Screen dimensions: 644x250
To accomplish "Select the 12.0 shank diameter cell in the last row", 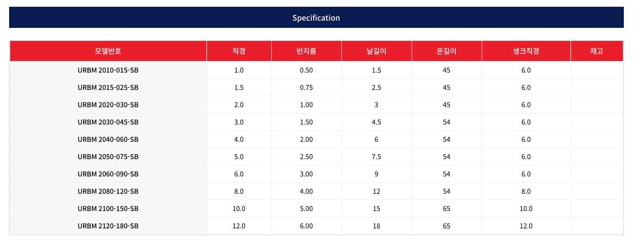I will (x=526, y=226).
